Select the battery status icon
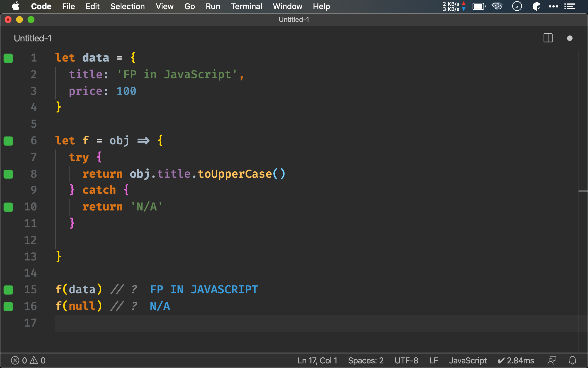588x368 pixels. point(478,6)
